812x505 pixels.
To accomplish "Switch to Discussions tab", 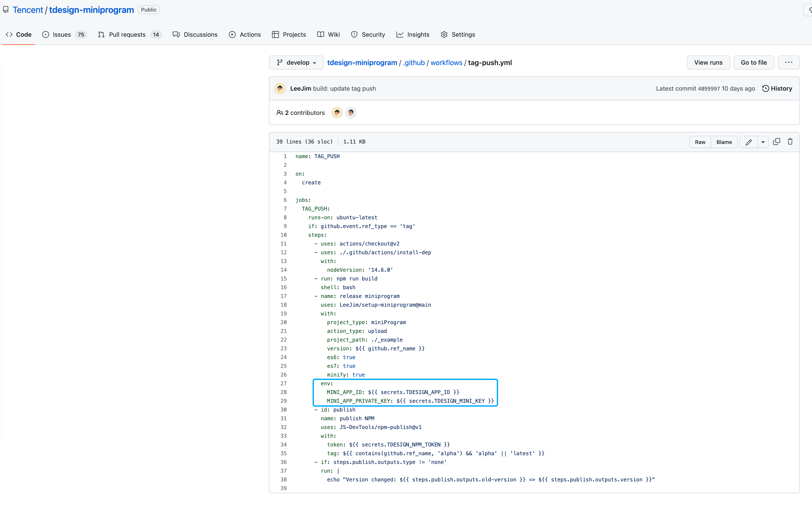I will (x=195, y=34).
